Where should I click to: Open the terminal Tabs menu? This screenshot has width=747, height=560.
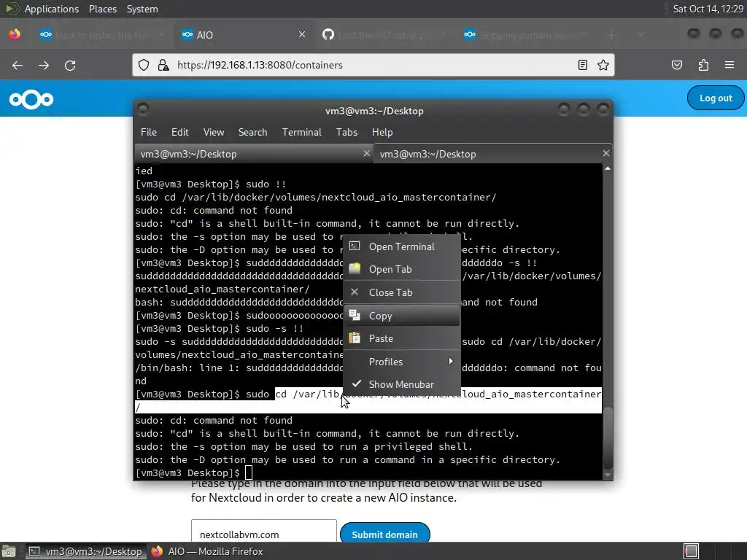(347, 132)
